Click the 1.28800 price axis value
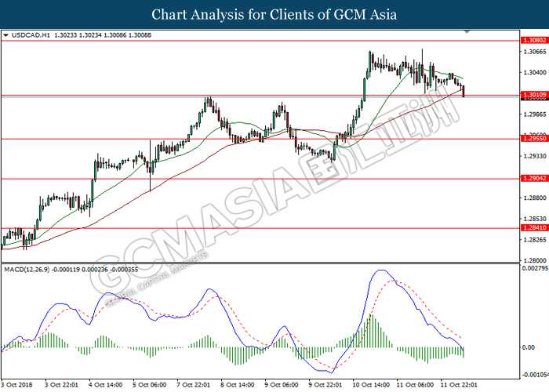 pos(535,198)
